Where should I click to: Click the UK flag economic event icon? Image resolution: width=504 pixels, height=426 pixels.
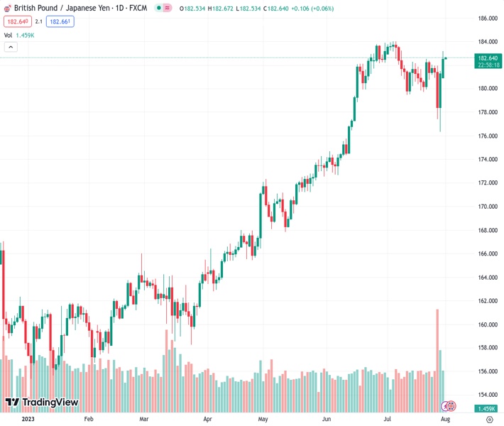click(x=451, y=406)
